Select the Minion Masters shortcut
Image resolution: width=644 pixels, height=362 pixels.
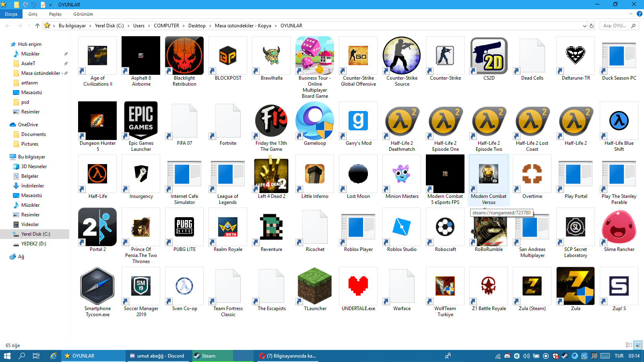point(402,174)
